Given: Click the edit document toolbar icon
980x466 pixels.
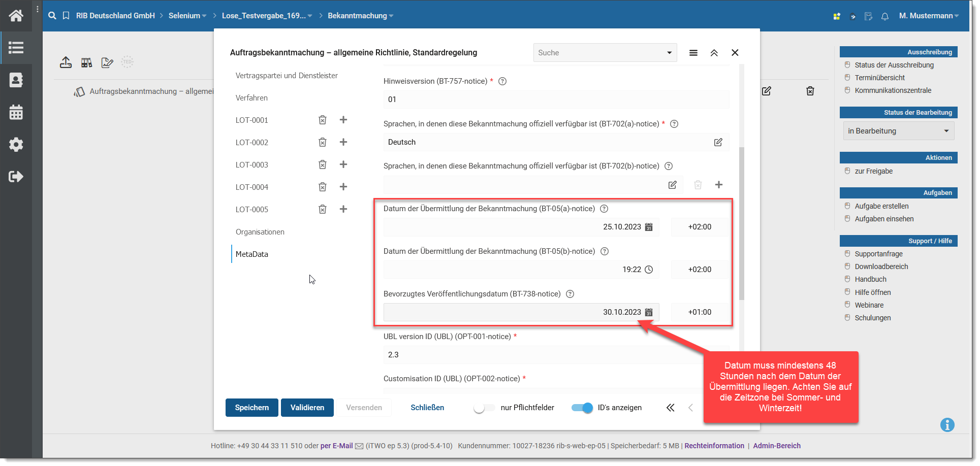Looking at the screenshot, I should click(x=107, y=62).
